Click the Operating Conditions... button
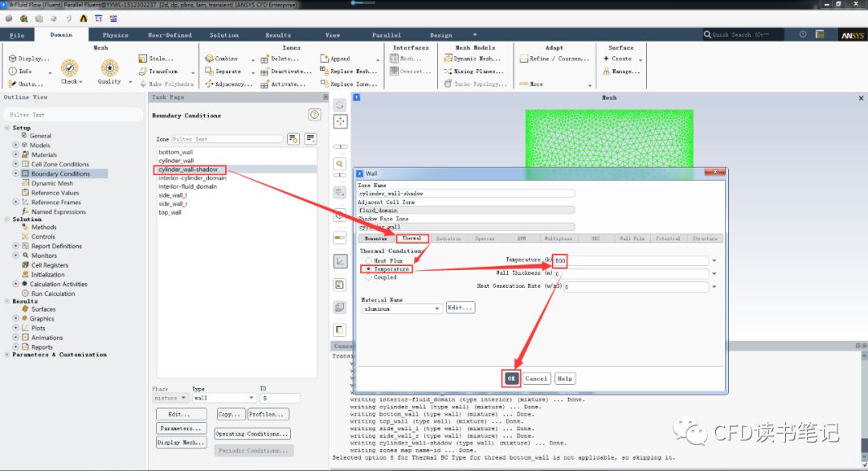Screen dimensions: 868x471 (252, 434)
